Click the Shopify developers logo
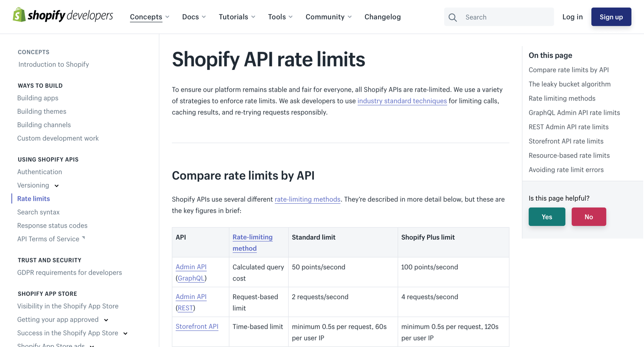The image size is (644, 347). click(63, 15)
